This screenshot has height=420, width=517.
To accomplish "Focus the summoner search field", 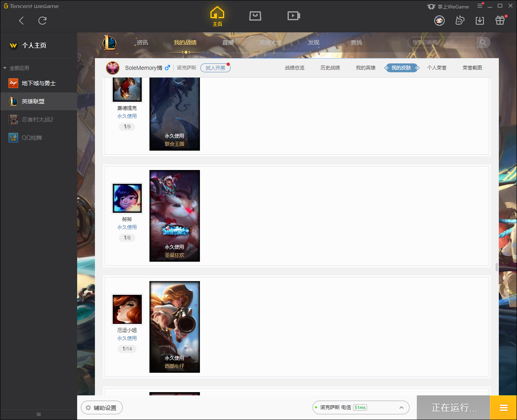I will click(443, 42).
